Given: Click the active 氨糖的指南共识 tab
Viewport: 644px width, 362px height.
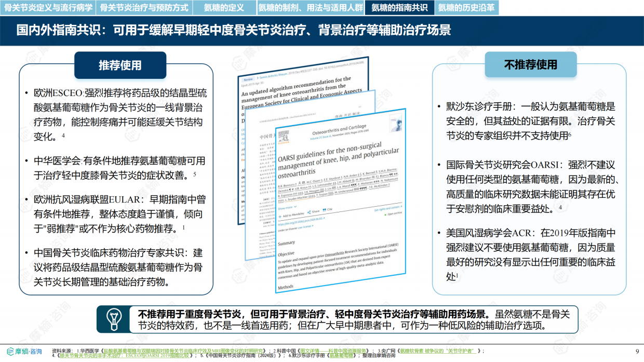Looking at the screenshot, I should click(x=400, y=7).
